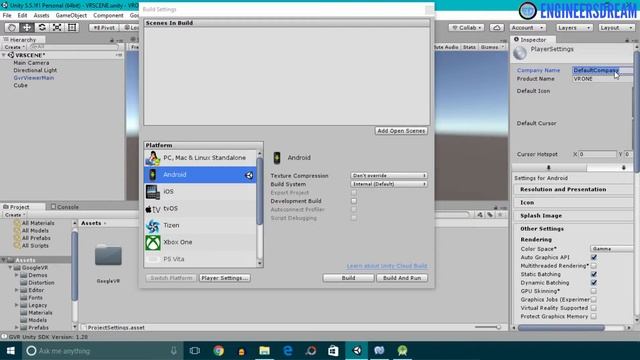Screen dimensions: 640x360
Task: Expand the Demos folder in Project
Action: pos(17,275)
